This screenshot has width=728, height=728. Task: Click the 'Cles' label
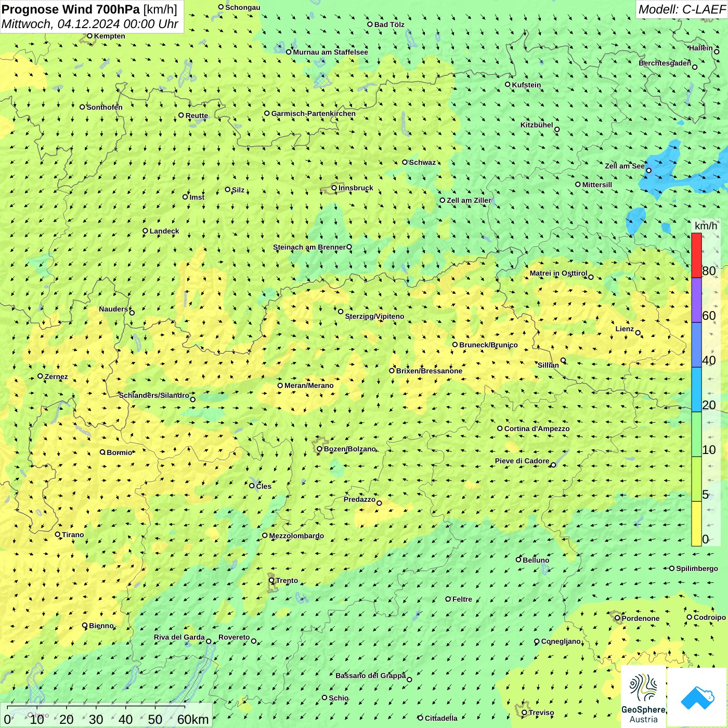point(264,486)
